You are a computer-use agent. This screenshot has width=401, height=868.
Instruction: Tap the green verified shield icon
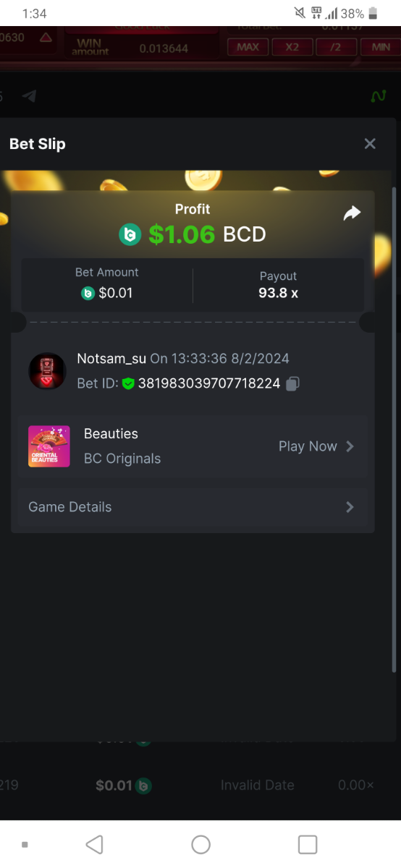pyautogui.click(x=128, y=384)
